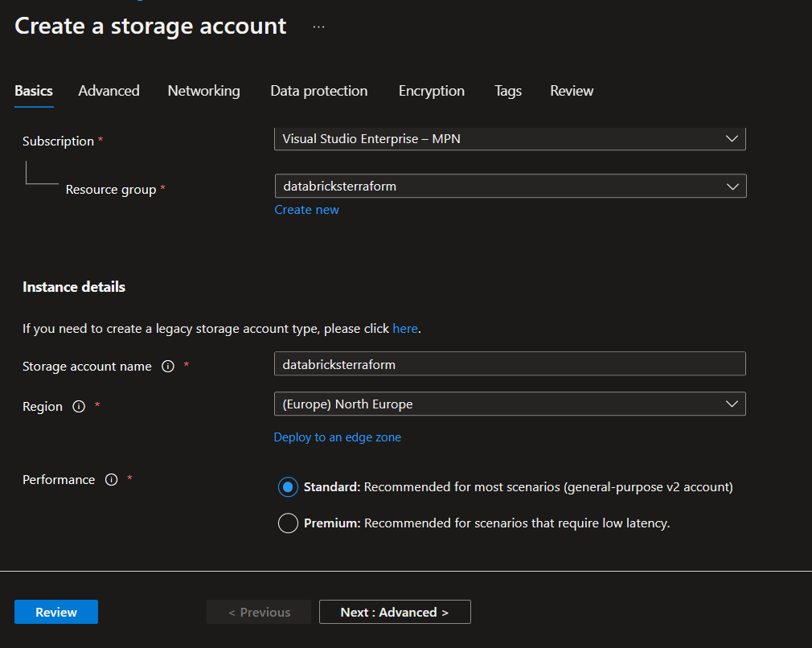This screenshot has width=812, height=648.
Task: Click the Deploy to an edge zone link
Action: (338, 437)
